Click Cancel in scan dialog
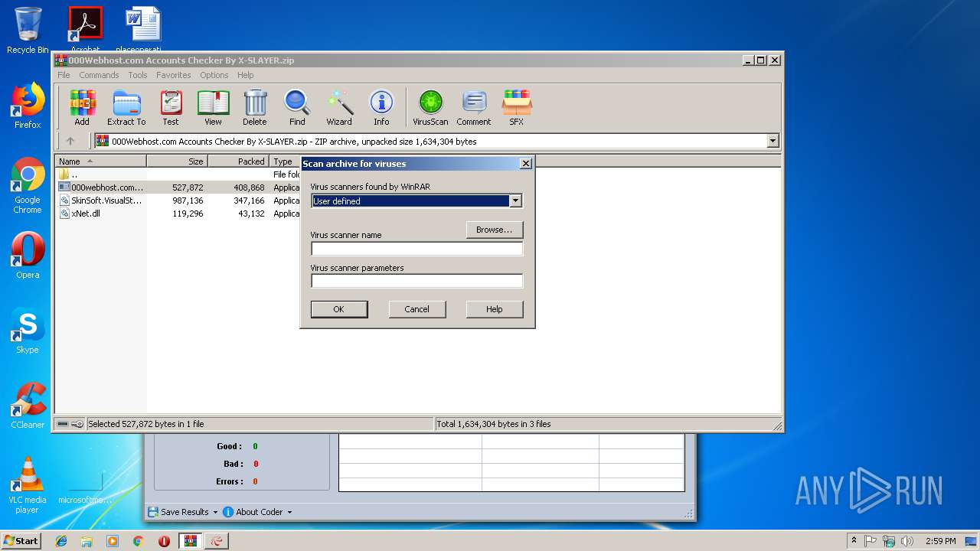 (x=416, y=309)
